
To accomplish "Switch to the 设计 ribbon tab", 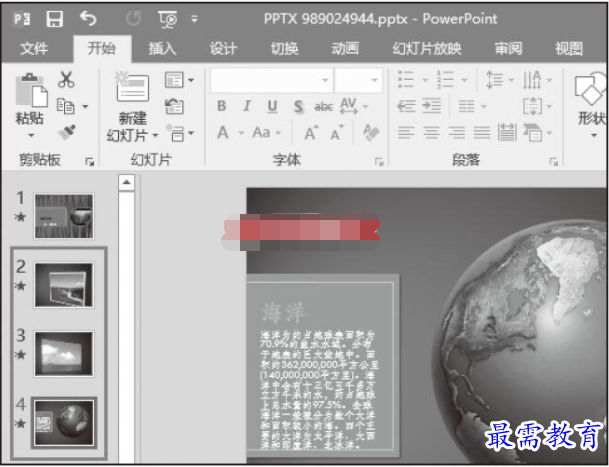I will [223, 48].
